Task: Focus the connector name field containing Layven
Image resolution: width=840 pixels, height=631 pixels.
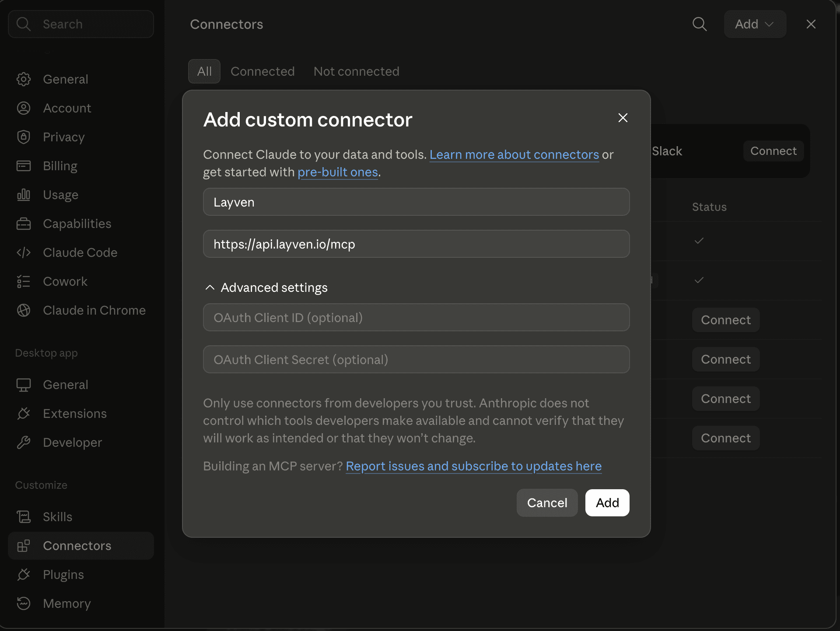Action: (x=416, y=202)
